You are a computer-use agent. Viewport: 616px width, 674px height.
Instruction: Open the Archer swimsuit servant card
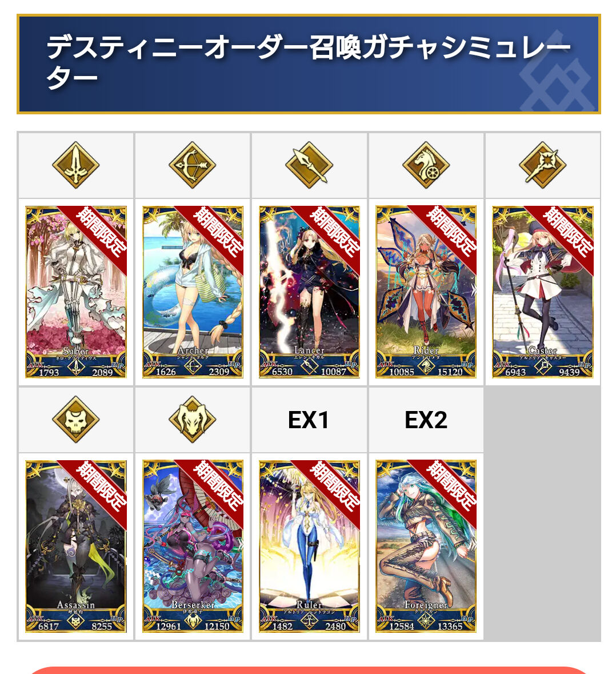click(x=193, y=292)
